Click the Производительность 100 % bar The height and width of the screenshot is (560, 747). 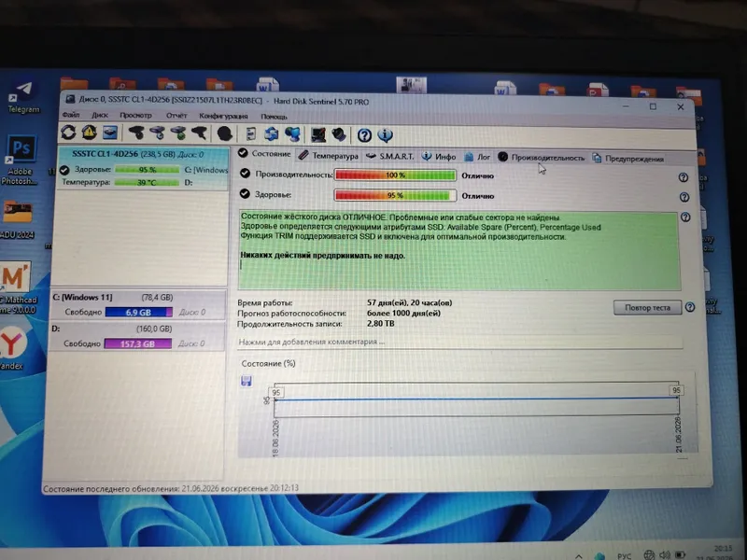click(395, 175)
